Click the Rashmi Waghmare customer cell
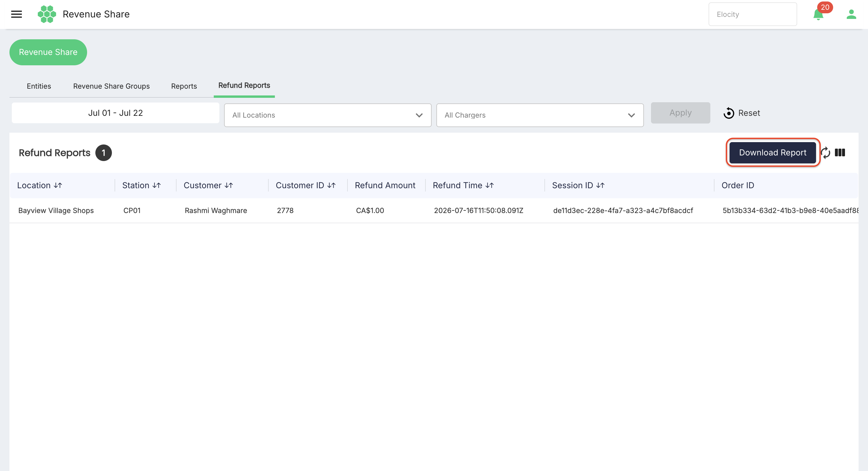Image resolution: width=868 pixels, height=471 pixels. [x=216, y=210]
